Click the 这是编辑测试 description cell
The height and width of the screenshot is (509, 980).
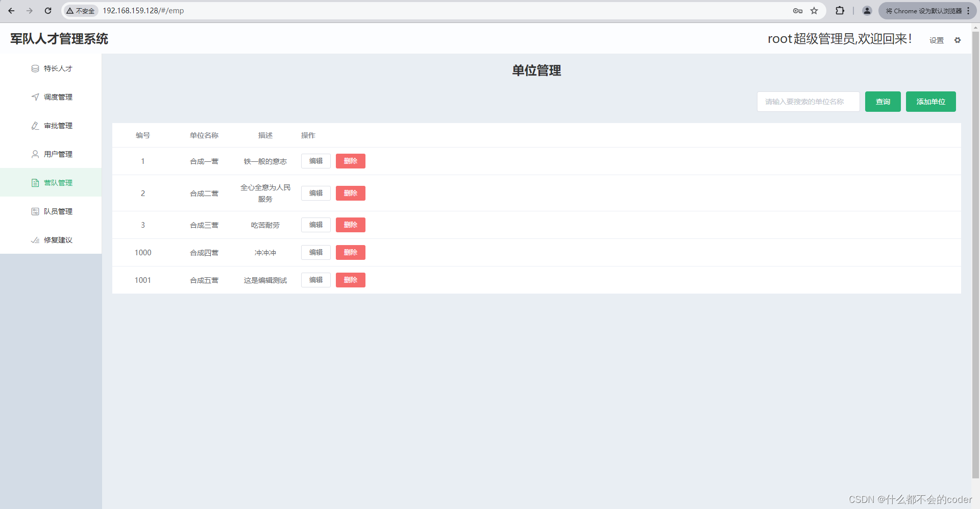(x=265, y=280)
